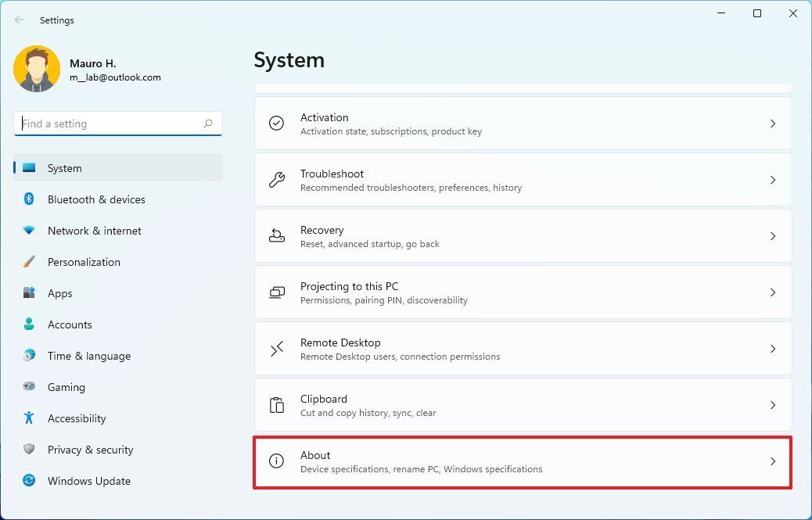The height and width of the screenshot is (520, 812).
Task: Open the Apps settings section
Action: (59, 293)
